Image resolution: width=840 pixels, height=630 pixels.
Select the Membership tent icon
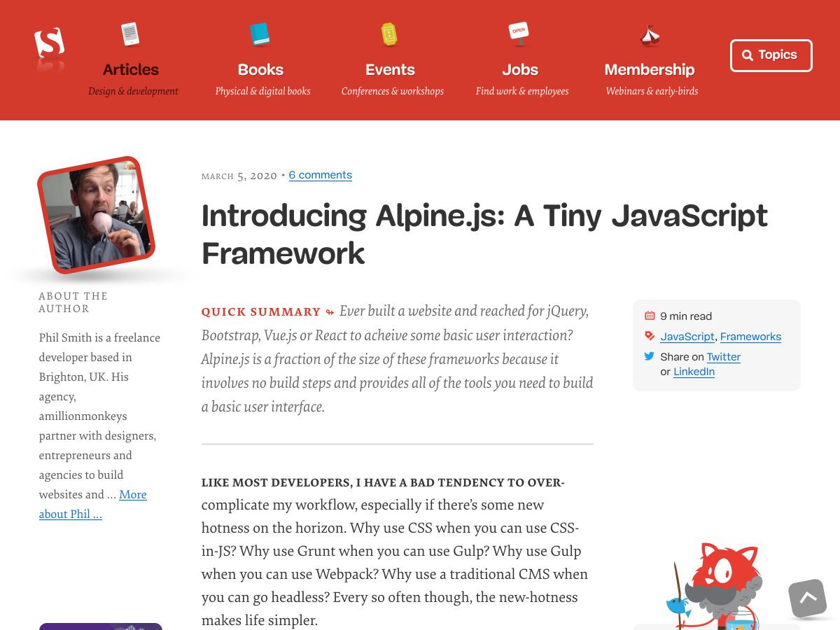coord(650,35)
